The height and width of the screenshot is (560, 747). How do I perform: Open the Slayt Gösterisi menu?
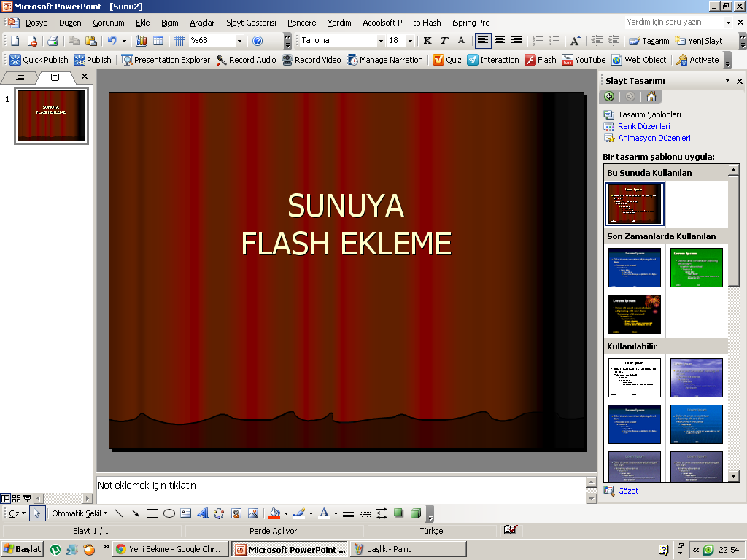(251, 23)
